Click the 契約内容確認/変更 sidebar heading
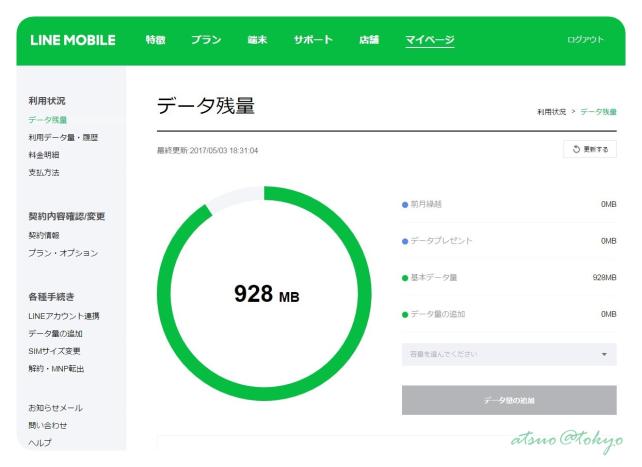The width and height of the screenshot is (642, 467). tap(67, 216)
